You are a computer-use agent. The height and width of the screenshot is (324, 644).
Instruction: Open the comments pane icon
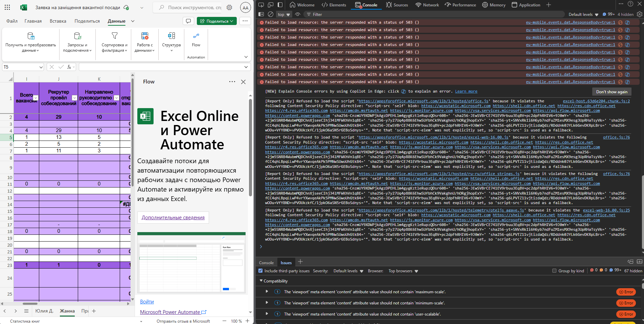point(188,21)
